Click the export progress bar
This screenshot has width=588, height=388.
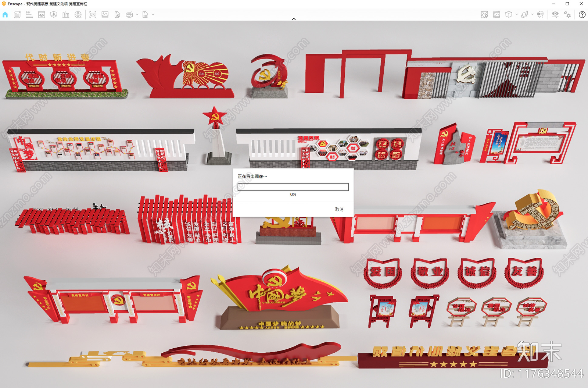(x=293, y=187)
